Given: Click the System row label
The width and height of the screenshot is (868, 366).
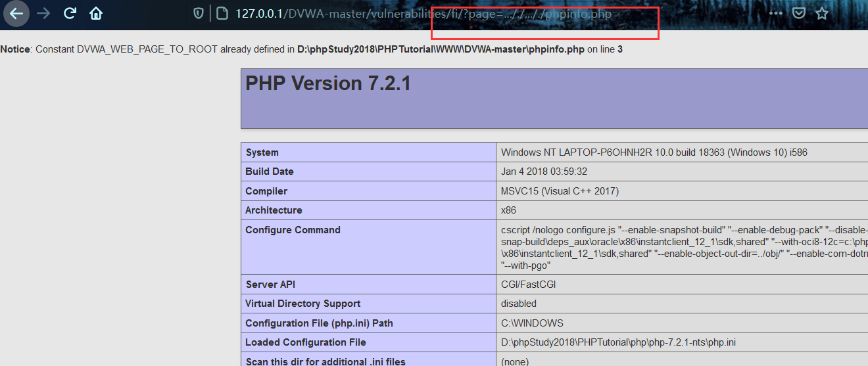Looking at the screenshot, I should pyautogui.click(x=262, y=152).
